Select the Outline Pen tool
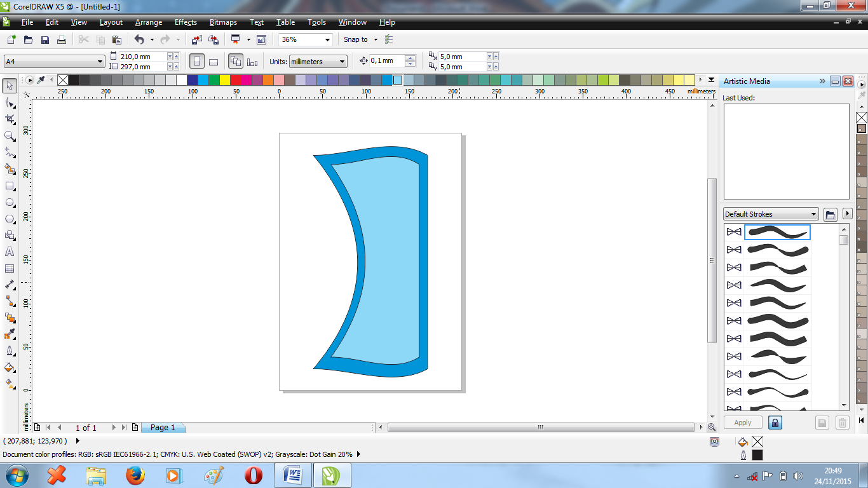The height and width of the screenshot is (488, 868). (10, 351)
